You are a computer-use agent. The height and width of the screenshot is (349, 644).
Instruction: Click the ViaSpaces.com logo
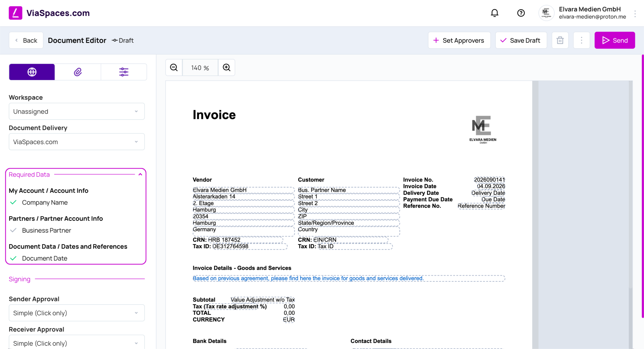(49, 13)
